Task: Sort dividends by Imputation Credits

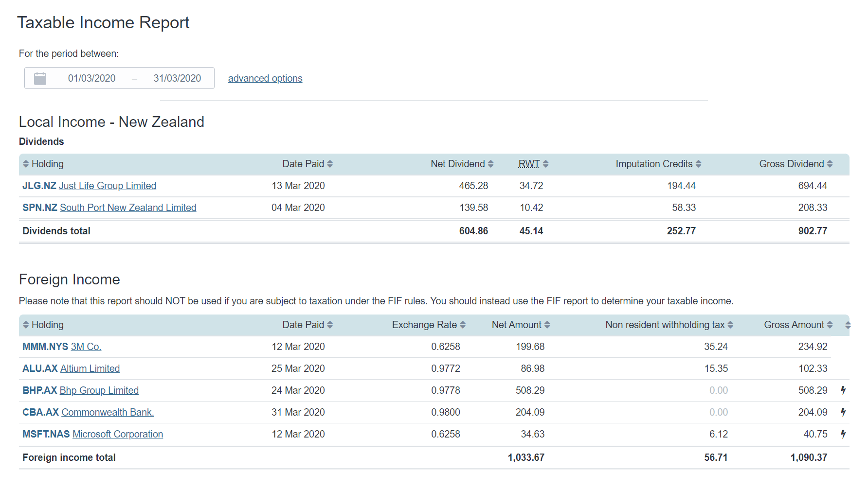Action: point(658,164)
